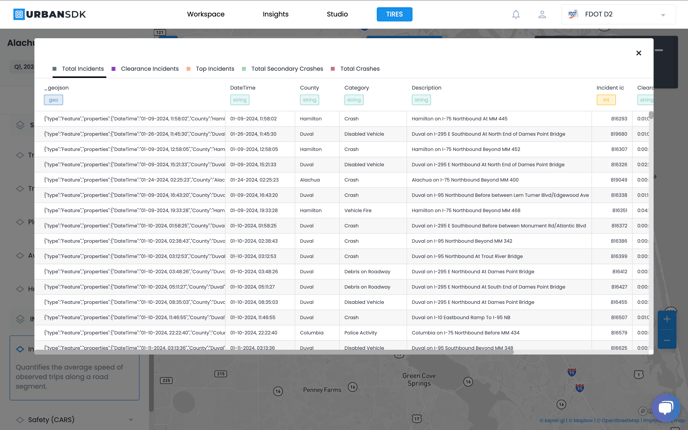Screen dimensions: 688x430
Task: Click the Incident id column header
Action: pyautogui.click(x=610, y=88)
